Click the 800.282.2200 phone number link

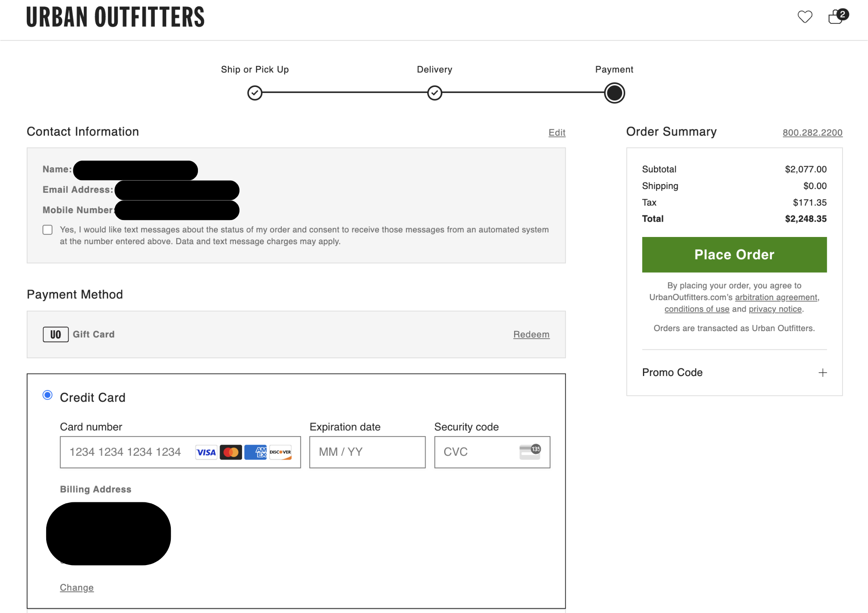point(812,133)
